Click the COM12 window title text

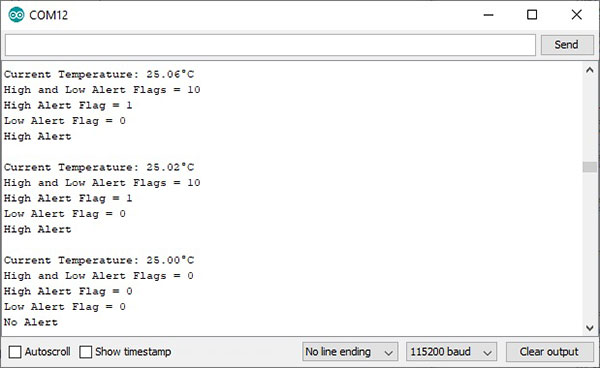tap(49, 15)
